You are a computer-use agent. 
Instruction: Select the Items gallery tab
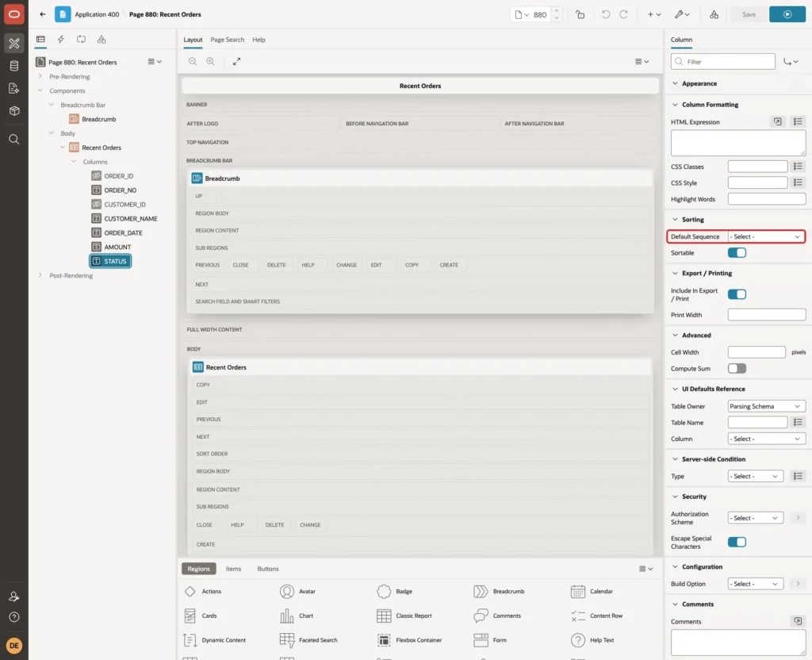[234, 569]
